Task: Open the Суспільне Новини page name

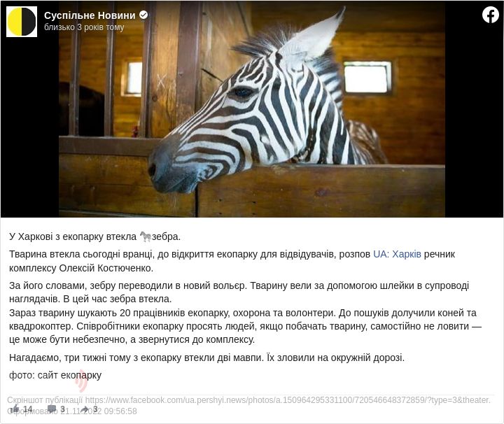Action: (90, 15)
